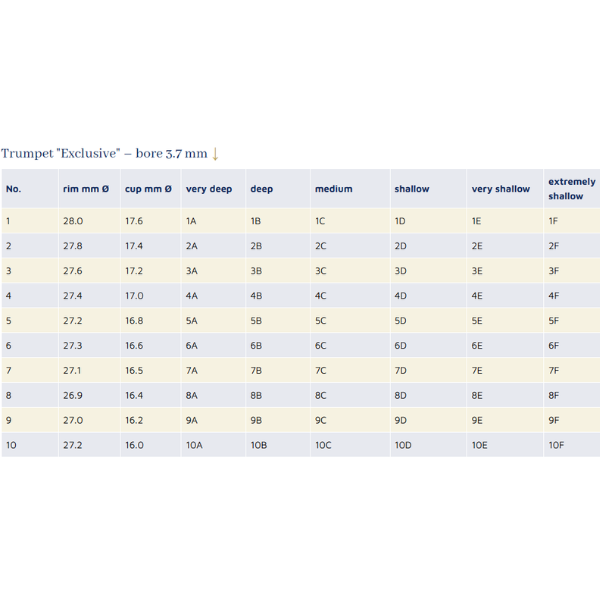This screenshot has height=600, width=600.
Task: Select mouthpiece cell 3C
Action: pyautogui.click(x=321, y=271)
